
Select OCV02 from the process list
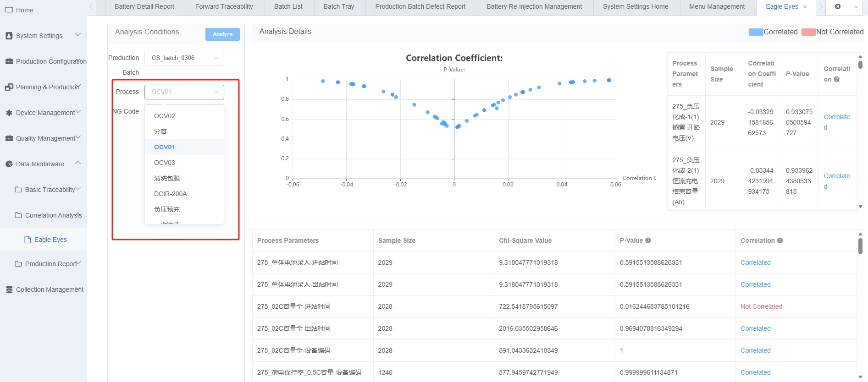[184, 116]
